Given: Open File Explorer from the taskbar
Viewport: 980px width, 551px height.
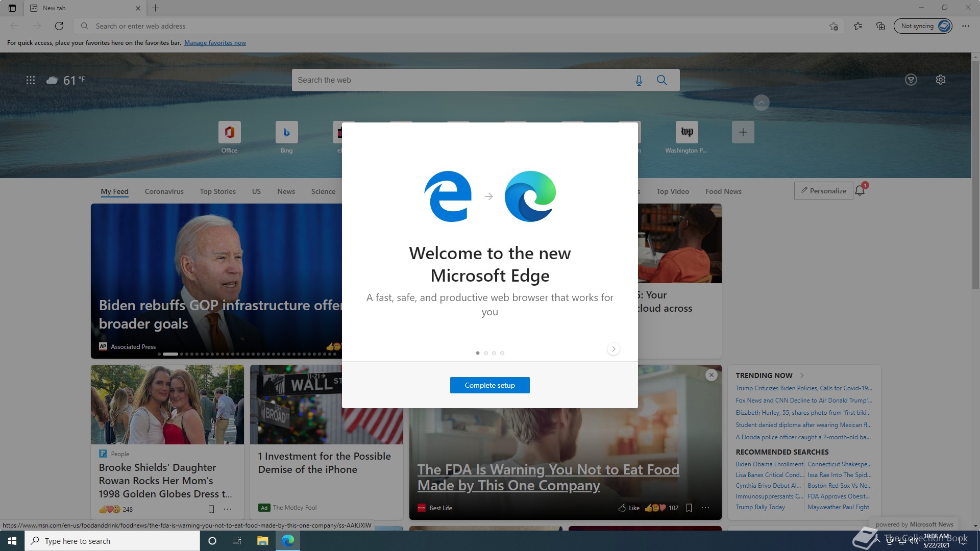Looking at the screenshot, I should 262,541.
